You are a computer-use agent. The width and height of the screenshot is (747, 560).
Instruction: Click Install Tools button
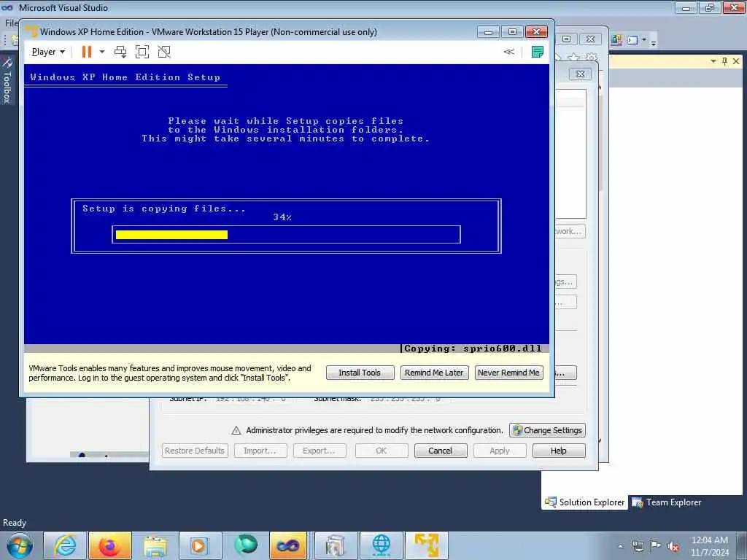pyautogui.click(x=360, y=373)
